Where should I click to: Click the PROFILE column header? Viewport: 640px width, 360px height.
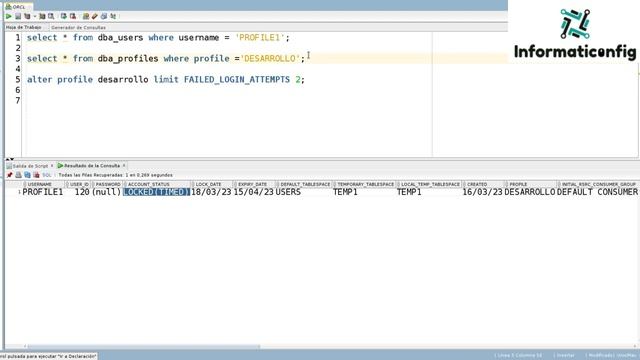point(530,184)
